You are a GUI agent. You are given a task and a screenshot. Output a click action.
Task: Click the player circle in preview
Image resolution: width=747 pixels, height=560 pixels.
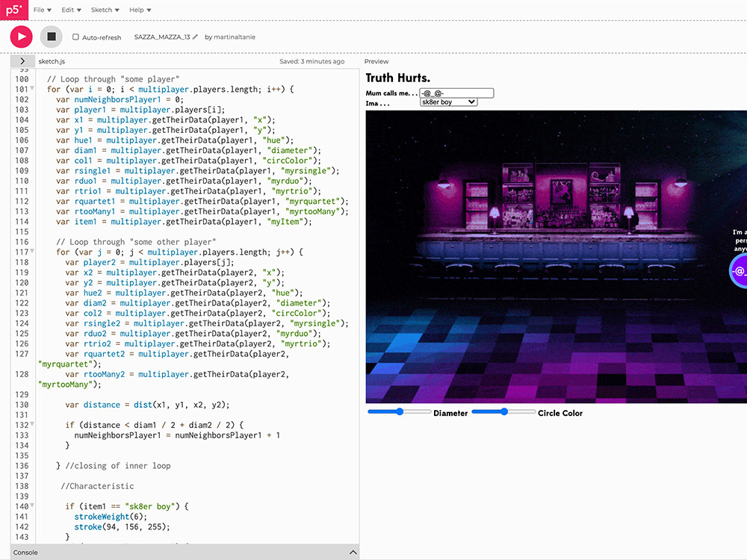click(x=739, y=271)
